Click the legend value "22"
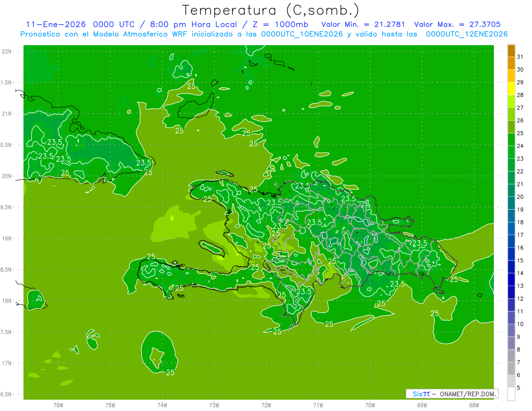The height and width of the screenshot is (411, 532). (x=520, y=171)
